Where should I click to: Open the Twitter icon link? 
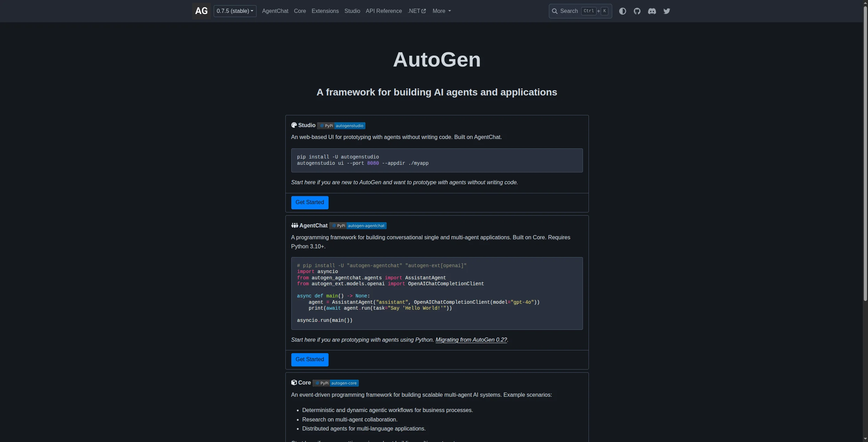[x=667, y=11]
